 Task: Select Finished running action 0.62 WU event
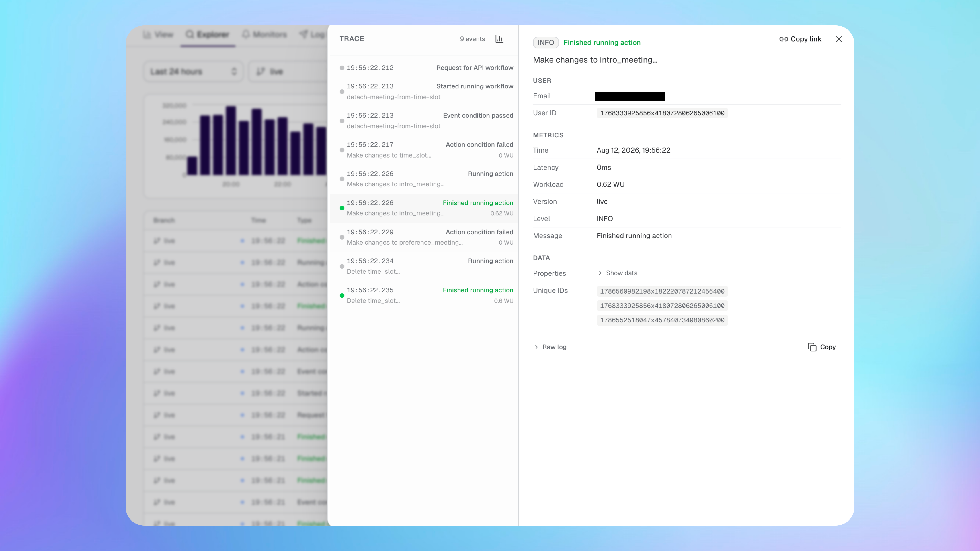(x=424, y=208)
